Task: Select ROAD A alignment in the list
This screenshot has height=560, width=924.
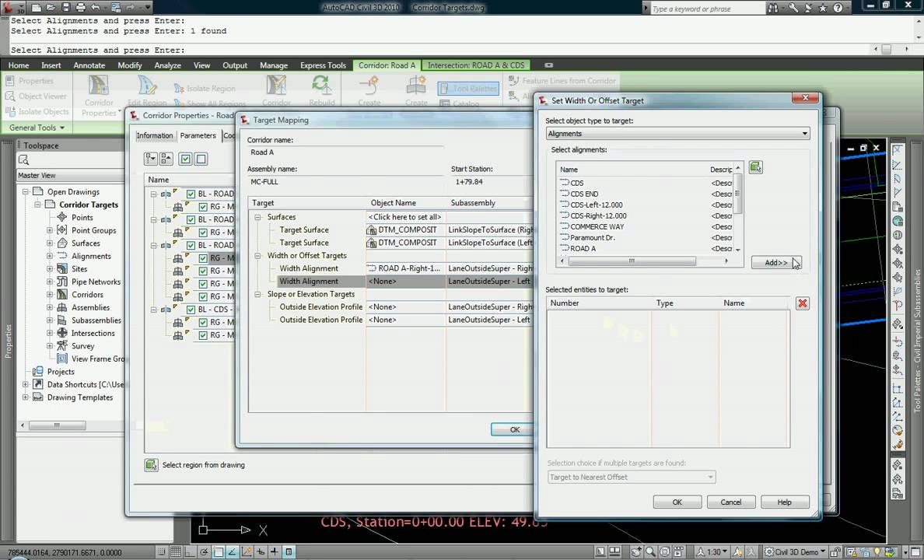Action: [583, 249]
